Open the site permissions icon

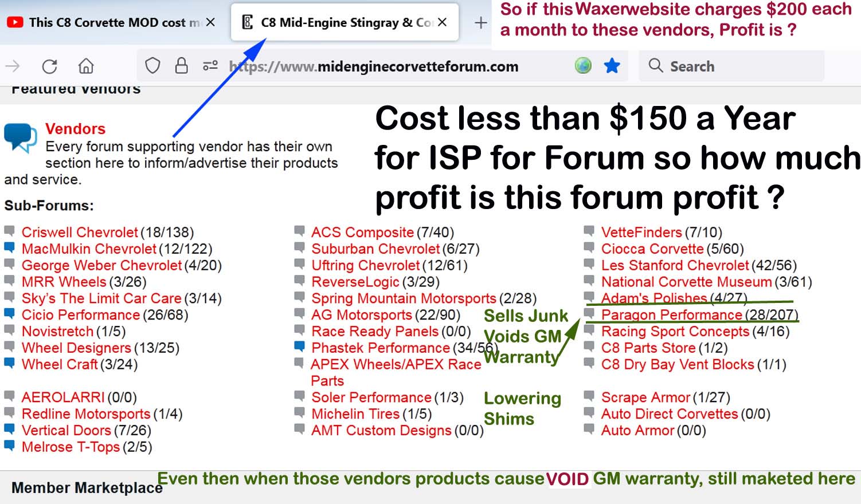(210, 66)
